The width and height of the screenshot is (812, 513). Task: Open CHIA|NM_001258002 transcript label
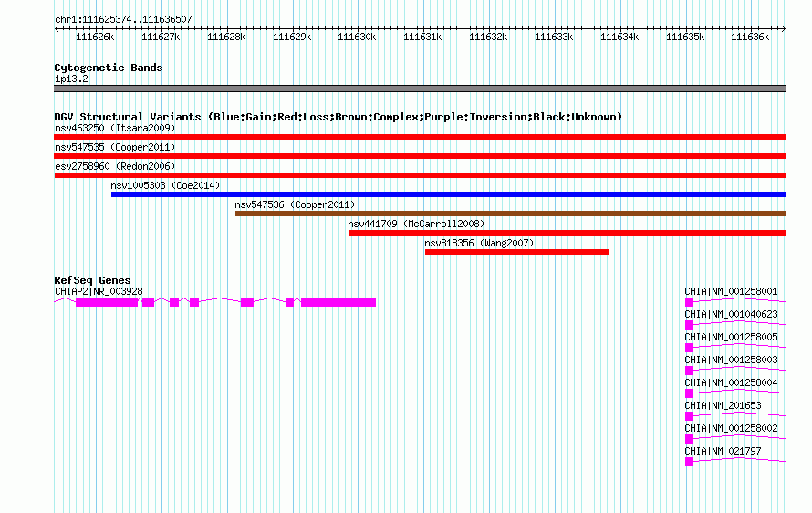(x=731, y=428)
